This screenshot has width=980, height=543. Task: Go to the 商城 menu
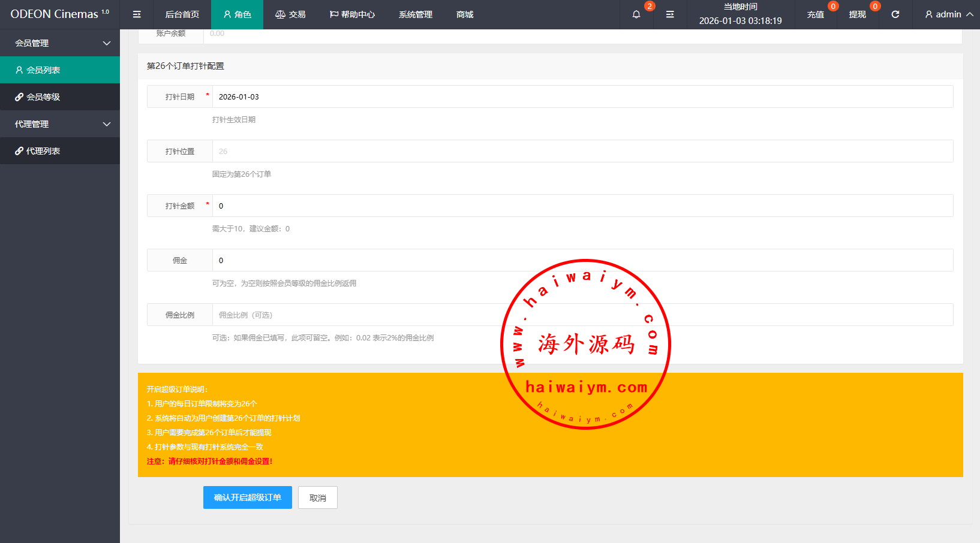click(465, 14)
